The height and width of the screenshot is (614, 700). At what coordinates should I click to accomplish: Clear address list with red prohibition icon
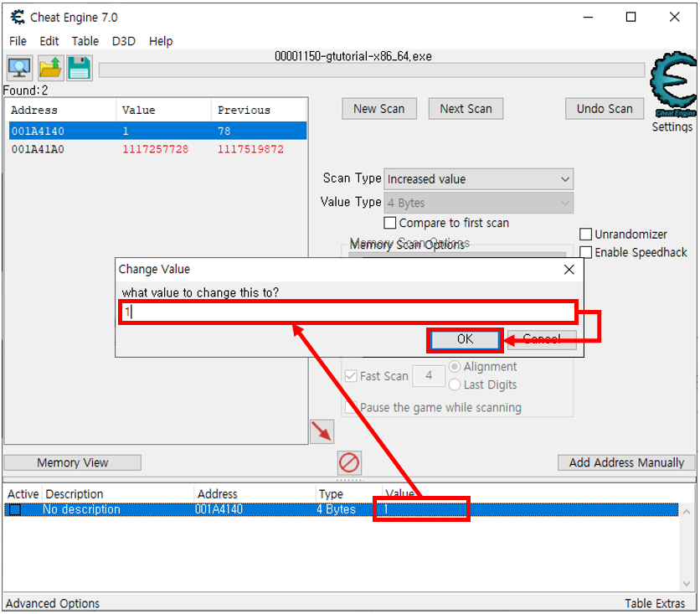tap(349, 462)
